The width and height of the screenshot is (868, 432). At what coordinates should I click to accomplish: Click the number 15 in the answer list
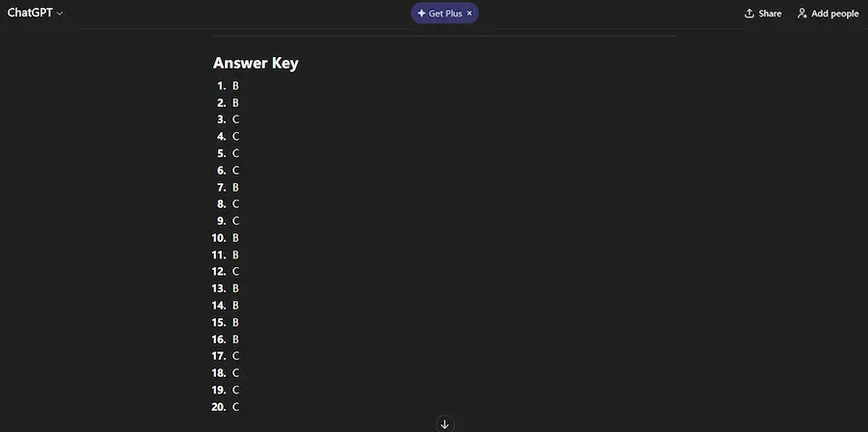click(219, 322)
